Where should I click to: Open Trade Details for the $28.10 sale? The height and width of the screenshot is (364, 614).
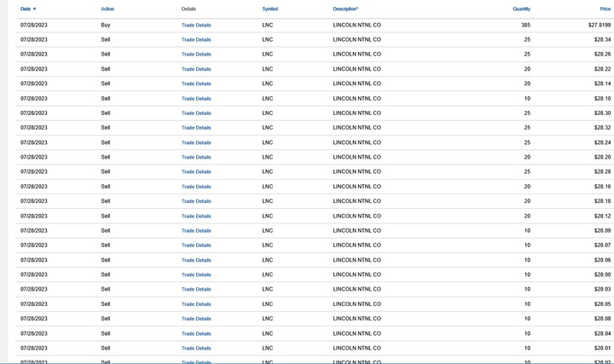click(x=196, y=98)
